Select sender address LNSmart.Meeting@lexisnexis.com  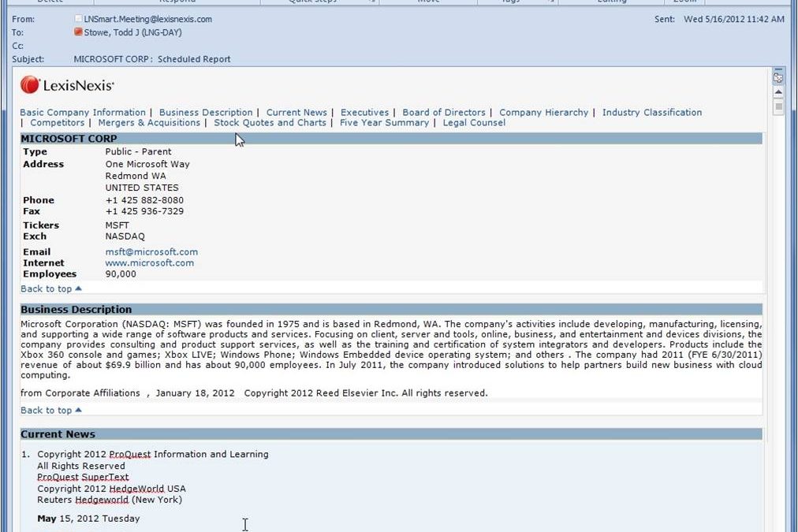click(148, 19)
